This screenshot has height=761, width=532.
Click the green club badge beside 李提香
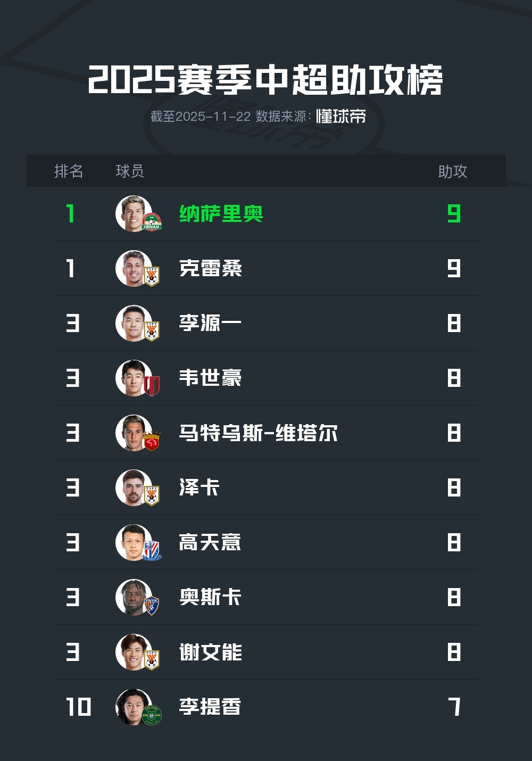(152, 715)
